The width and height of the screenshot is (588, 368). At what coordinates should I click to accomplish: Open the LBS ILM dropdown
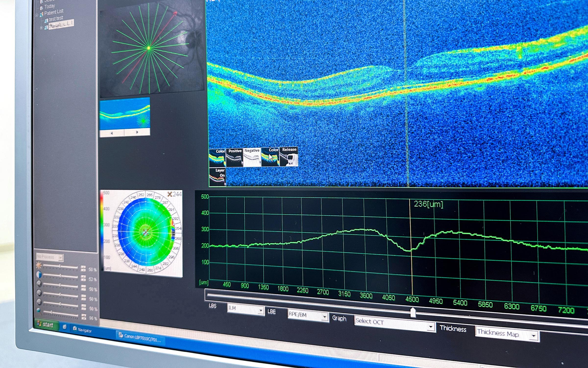tap(261, 311)
